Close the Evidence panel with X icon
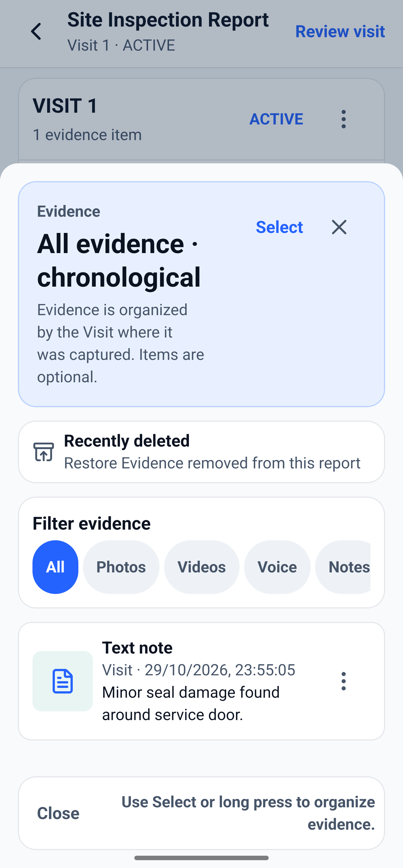403x868 pixels. coord(339,227)
